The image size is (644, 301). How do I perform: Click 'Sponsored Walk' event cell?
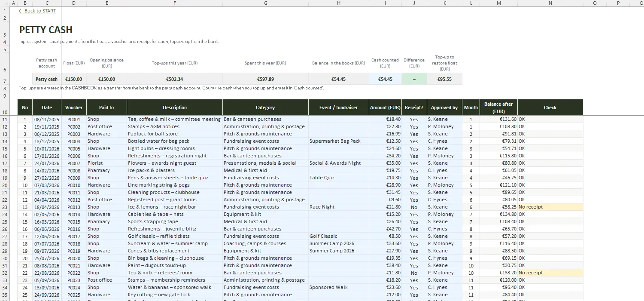point(339,287)
